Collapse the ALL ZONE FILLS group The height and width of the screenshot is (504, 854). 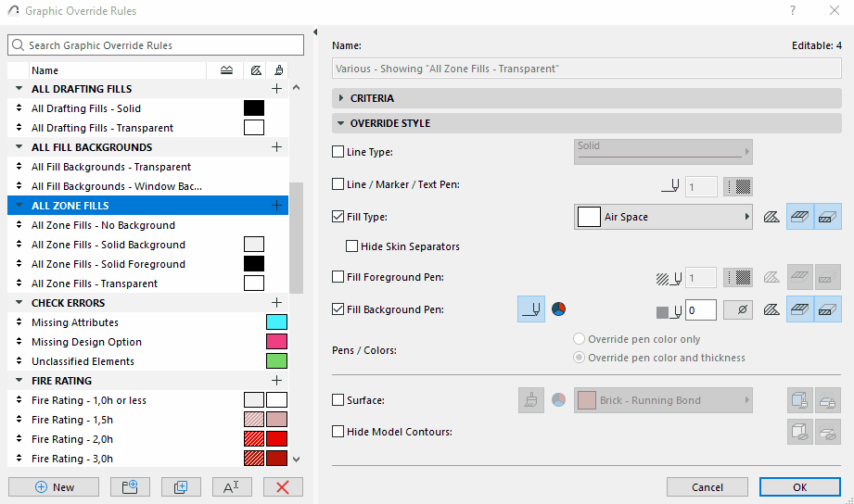(x=19, y=205)
